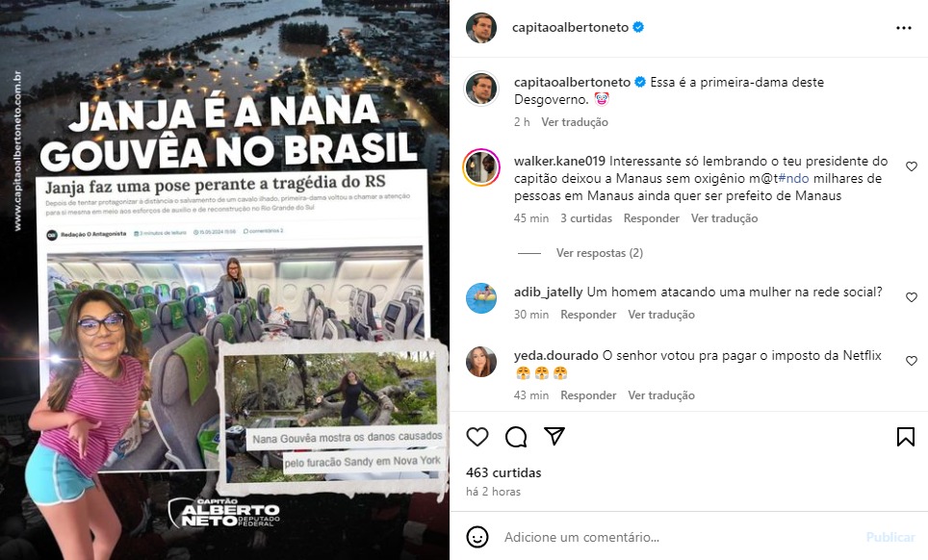Open walker.kane019's profile avatar story
The width and height of the screenshot is (928, 560).
[x=481, y=167]
